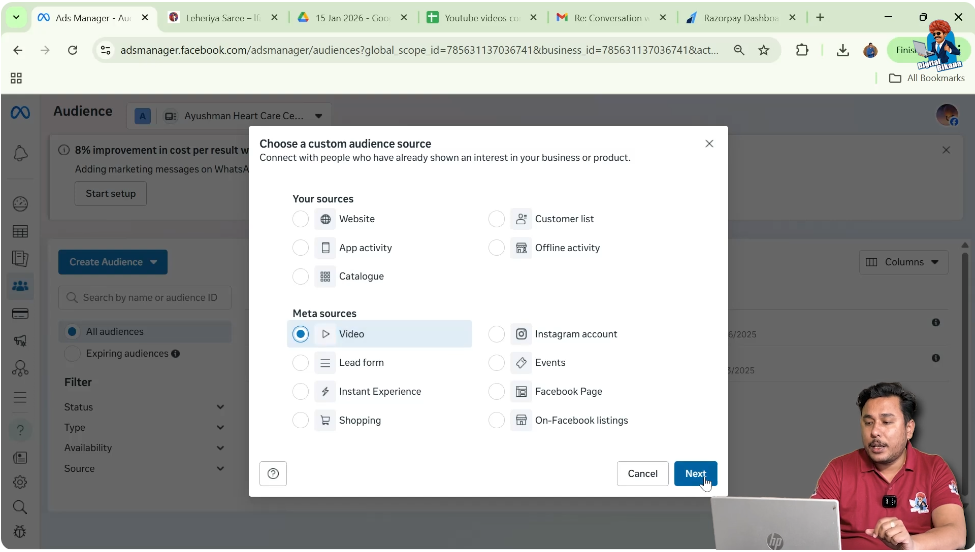Open the sidebar search magnifier icon
975x552 pixels.
tap(20, 507)
